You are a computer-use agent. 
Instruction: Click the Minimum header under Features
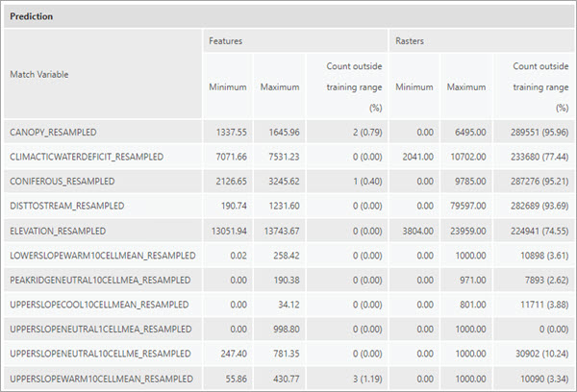(x=228, y=87)
